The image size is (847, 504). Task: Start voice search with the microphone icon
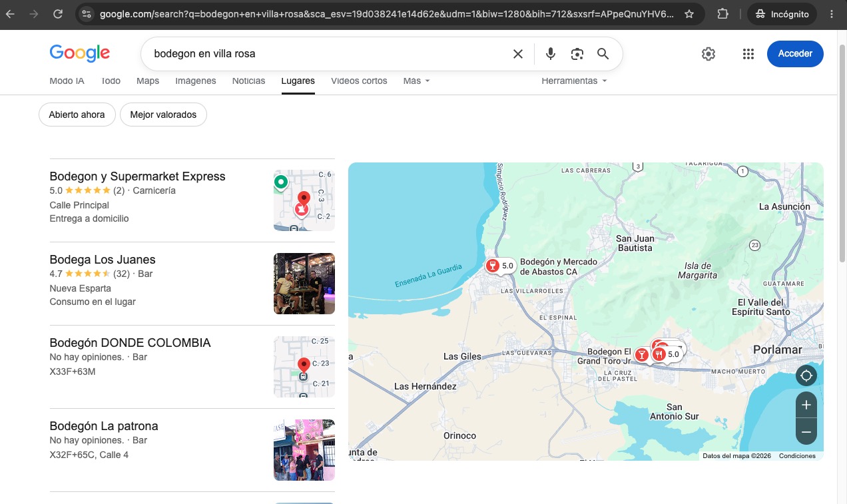tap(551, 54)
